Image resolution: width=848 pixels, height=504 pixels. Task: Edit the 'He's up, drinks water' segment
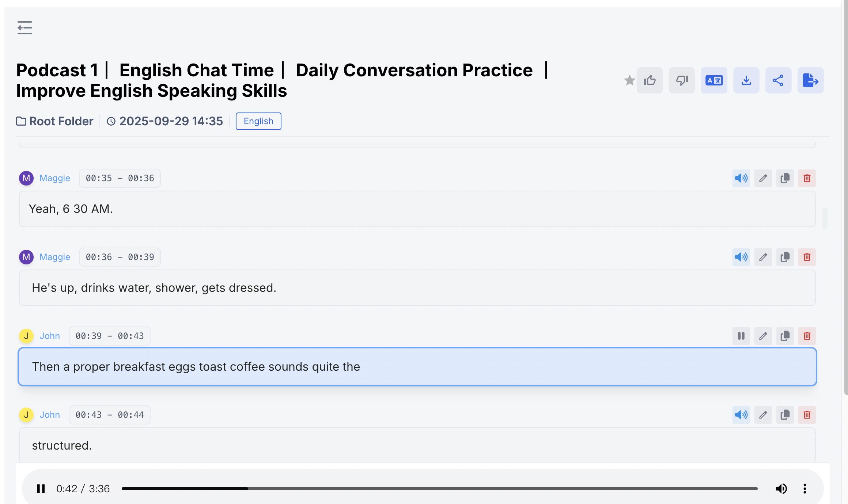(763, 257)
